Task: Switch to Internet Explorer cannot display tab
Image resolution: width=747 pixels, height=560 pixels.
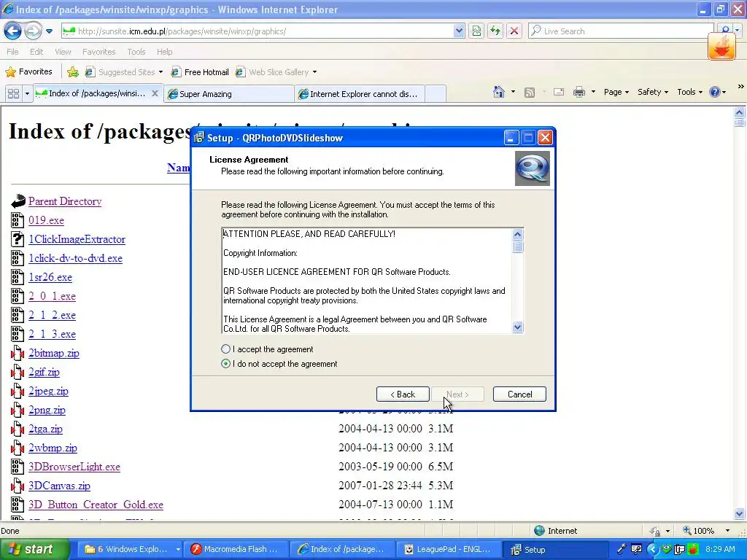Action: [359, 94]
